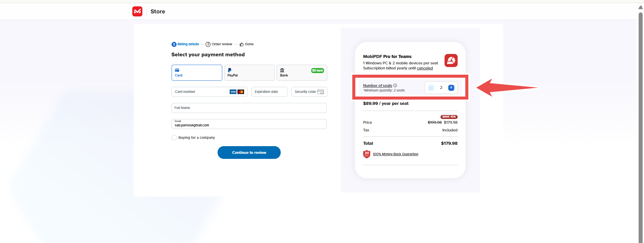644x243 pixels.
Task: Decrease number of seats with minus button
Action: 431,87
